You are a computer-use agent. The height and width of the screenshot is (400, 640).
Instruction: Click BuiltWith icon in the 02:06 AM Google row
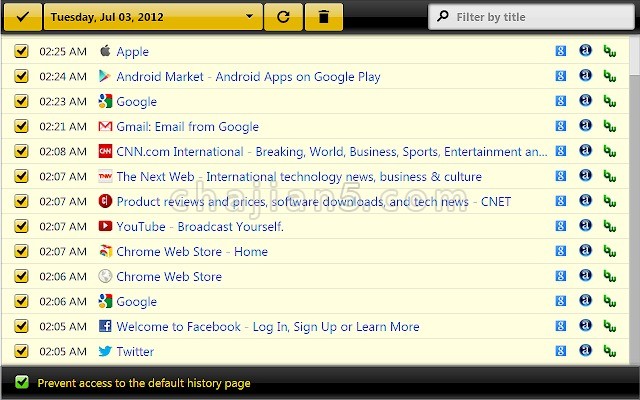pyautogui.click(x=610, y=301)
